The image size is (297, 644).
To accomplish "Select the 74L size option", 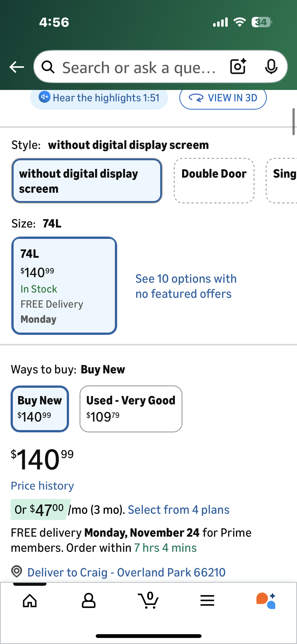I will point(64,286).
